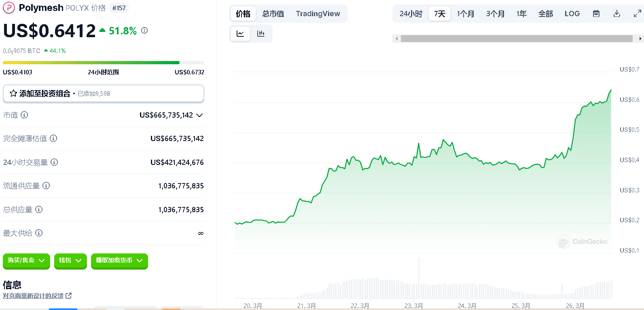
Task: Open the 钱包 dropdown
Action: point(70,261)
